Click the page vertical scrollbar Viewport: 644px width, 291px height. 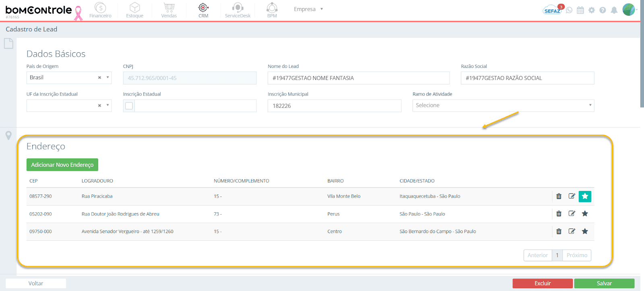pos(642,54)
